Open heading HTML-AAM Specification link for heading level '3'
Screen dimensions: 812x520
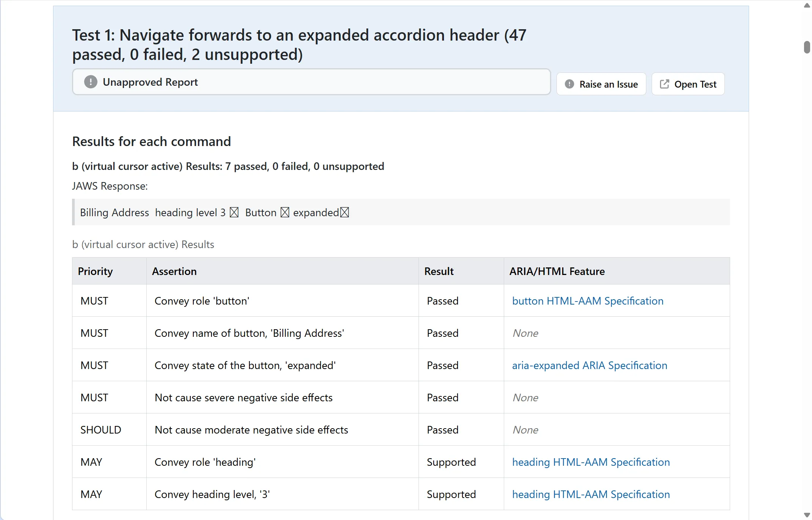coord(591,494)
